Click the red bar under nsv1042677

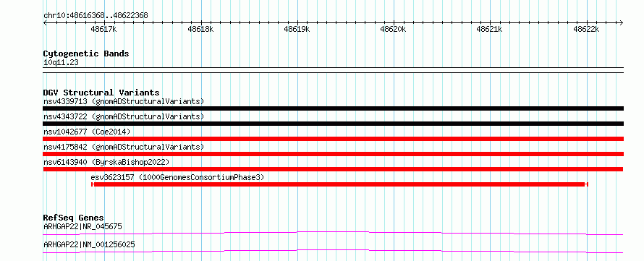333,139
